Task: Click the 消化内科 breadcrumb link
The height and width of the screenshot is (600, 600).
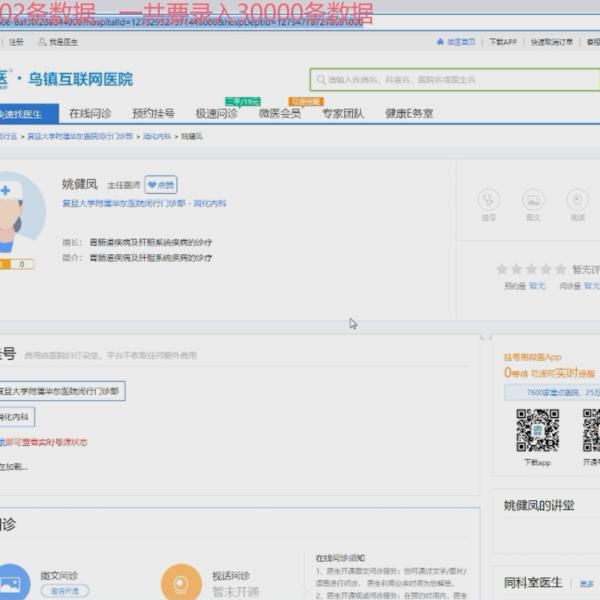Action: click(157, 135)
